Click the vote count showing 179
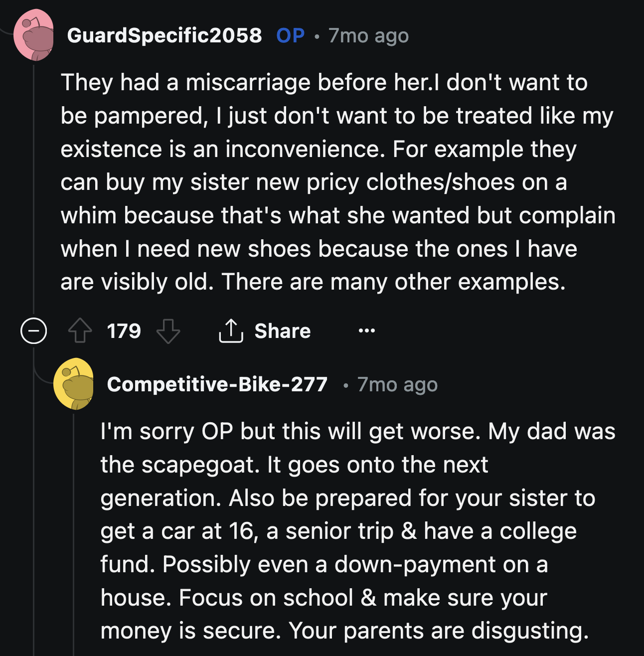Viewport: 644px width, 656px height. point(124,330)
